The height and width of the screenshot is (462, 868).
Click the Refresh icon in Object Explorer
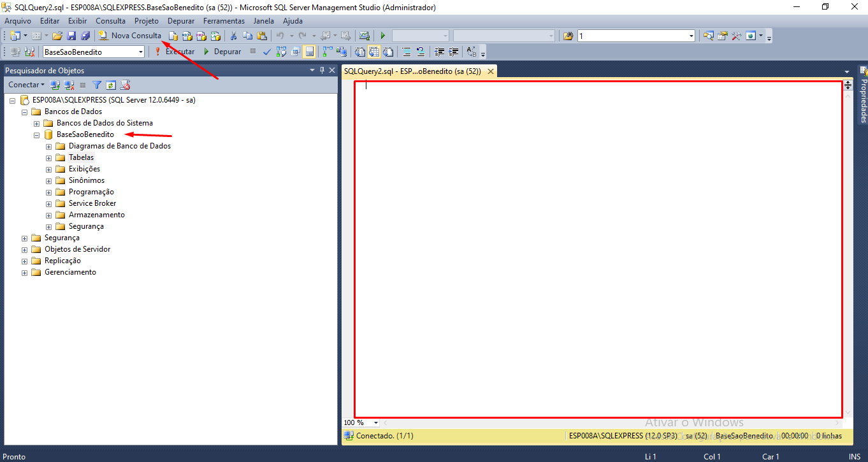coord(111,85)
